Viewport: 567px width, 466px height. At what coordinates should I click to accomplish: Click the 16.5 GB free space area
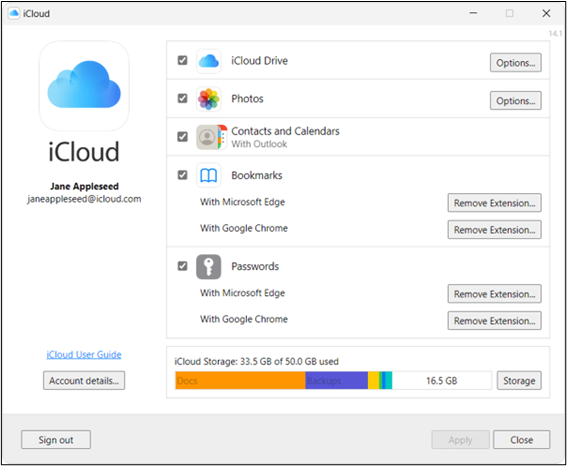442,380
